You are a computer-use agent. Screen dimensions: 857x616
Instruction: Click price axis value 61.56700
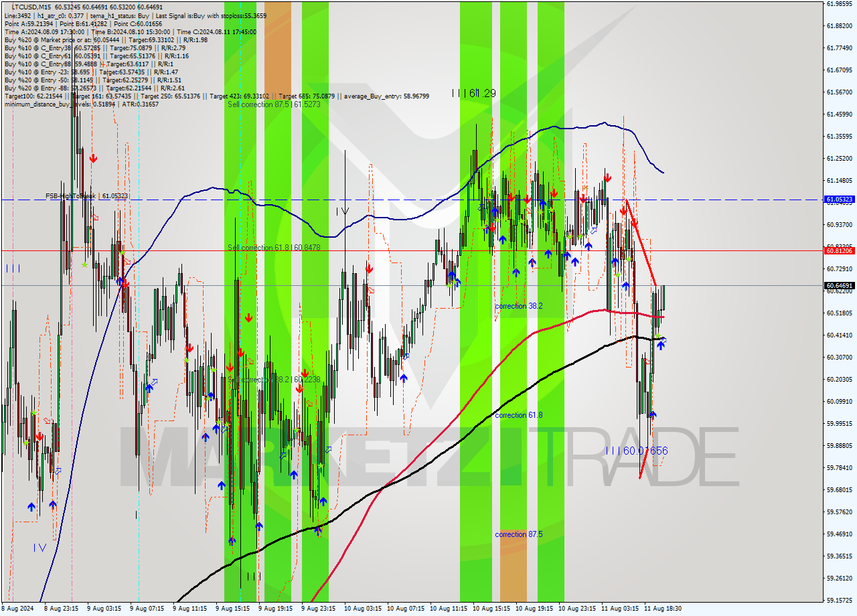[840, 92]
